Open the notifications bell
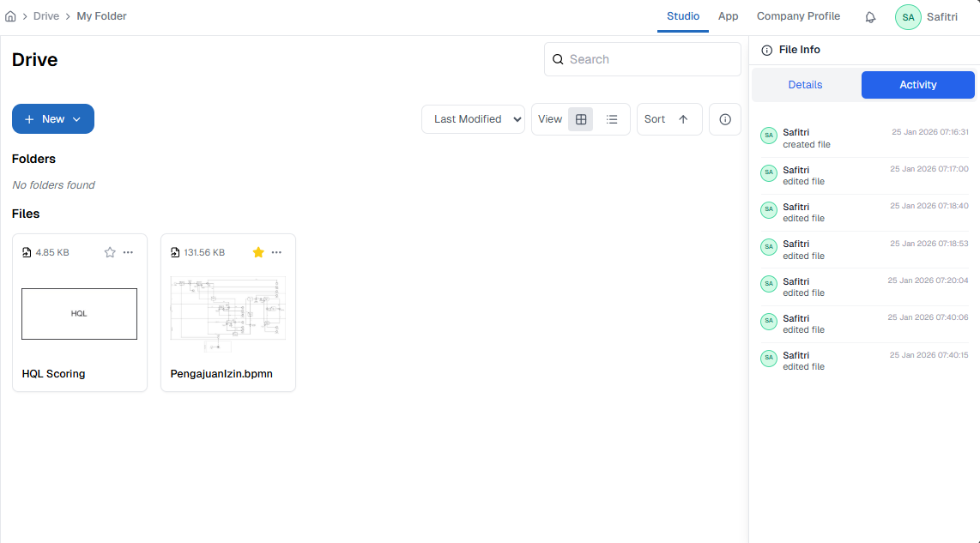 870,17
